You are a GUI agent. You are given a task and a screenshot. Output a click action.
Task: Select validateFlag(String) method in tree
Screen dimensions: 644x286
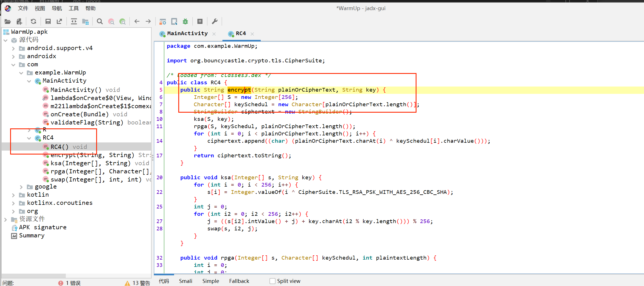pos(97,122)
